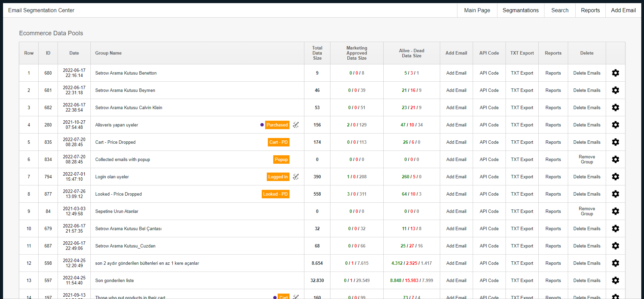
Task: Click group name Son gonderilen liste
Action: [114, 280]
